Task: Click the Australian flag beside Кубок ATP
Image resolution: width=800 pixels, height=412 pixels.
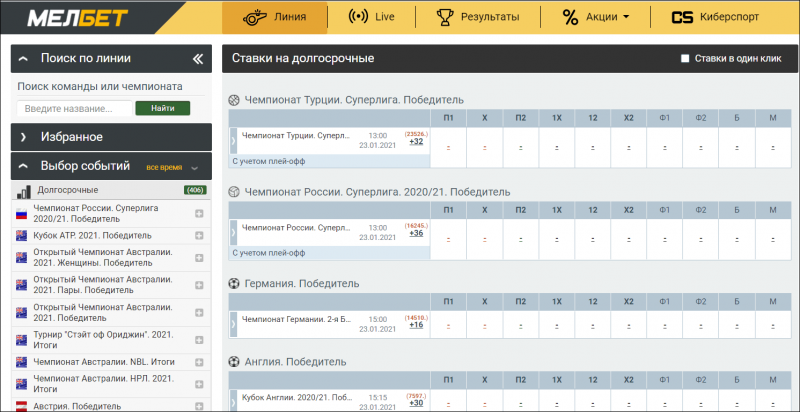Action: [x=21, y=236]
